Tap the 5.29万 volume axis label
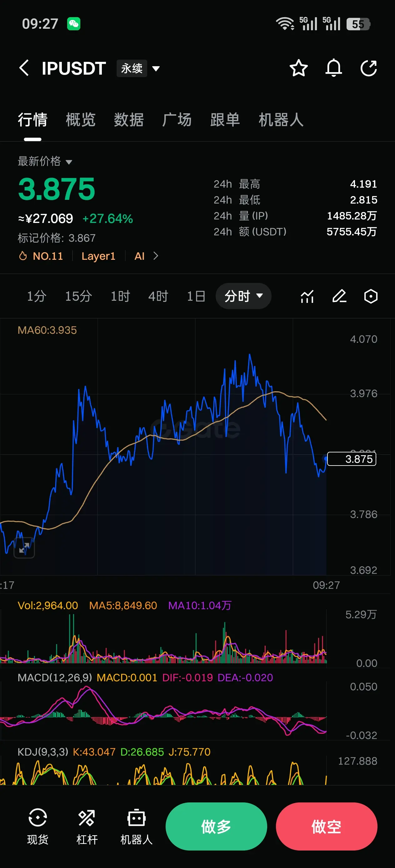 coord(361,614)
